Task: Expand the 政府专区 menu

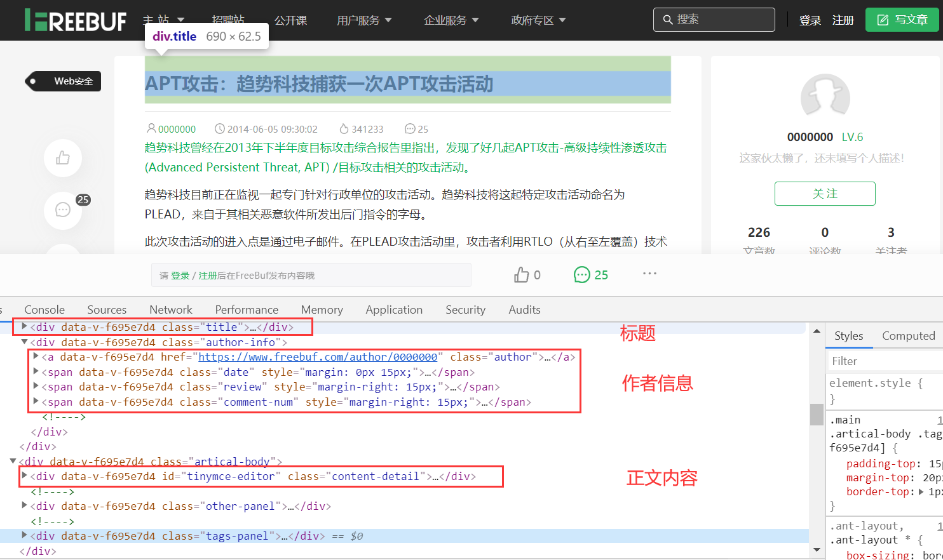Action: click(538, 20)
